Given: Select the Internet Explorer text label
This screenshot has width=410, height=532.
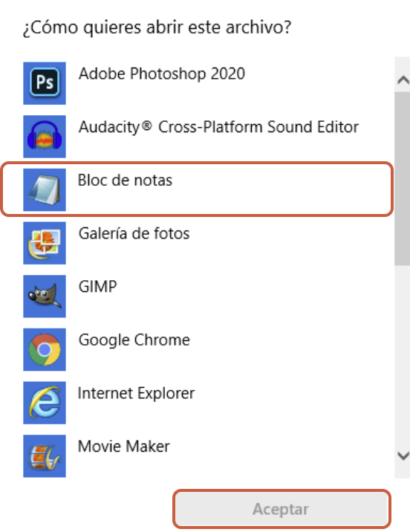Looking at the screenshot, I should [136, 393].
